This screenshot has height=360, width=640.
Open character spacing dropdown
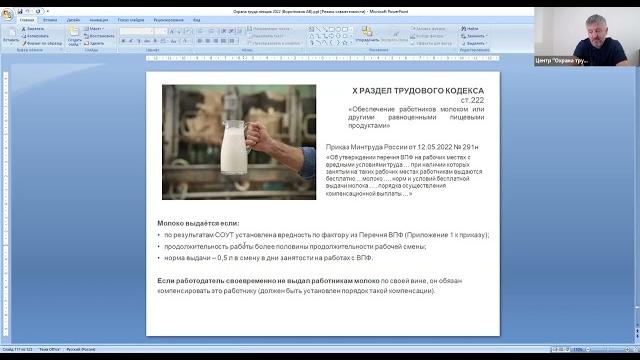coord(164,41)
